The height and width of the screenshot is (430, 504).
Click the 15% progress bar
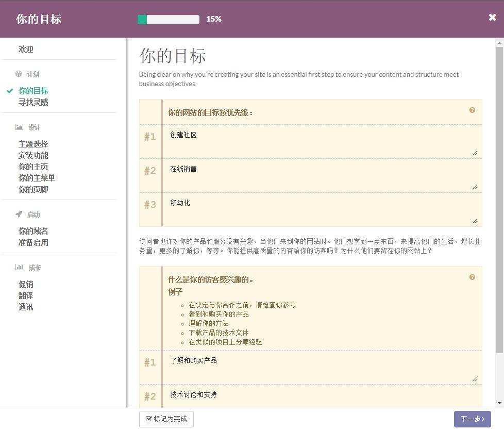point(169,19)
